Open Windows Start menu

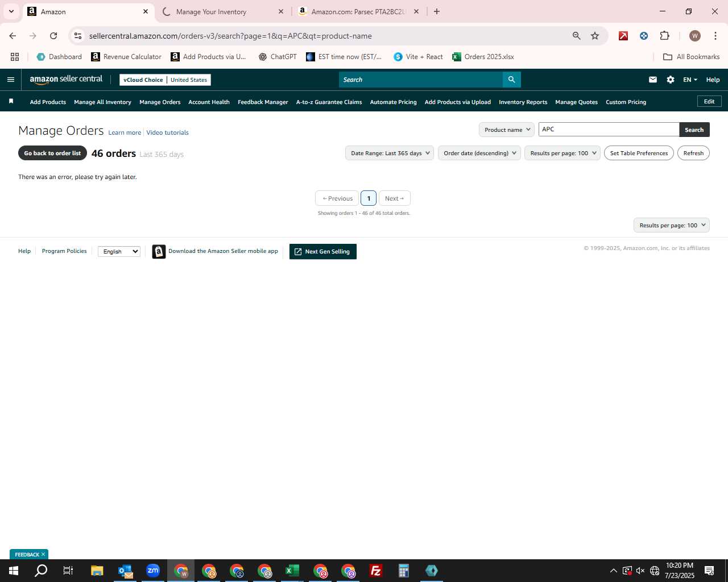point(14,571)
